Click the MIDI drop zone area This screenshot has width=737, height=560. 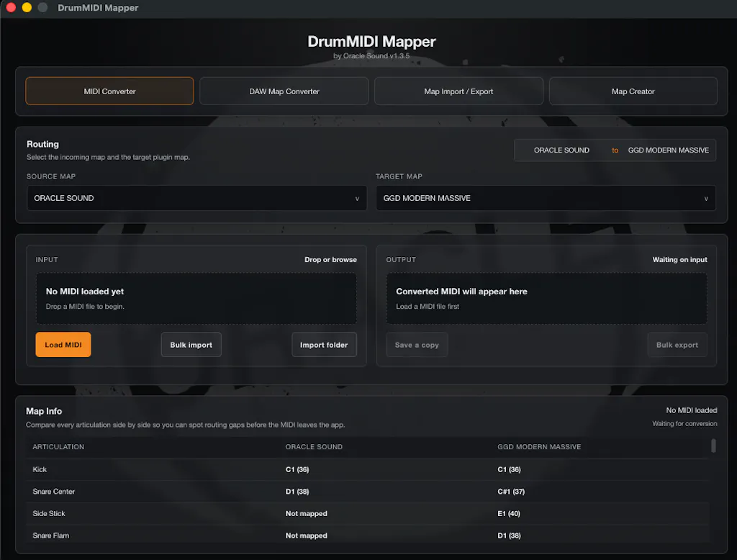pyautogui.click(x=196, y=298)
